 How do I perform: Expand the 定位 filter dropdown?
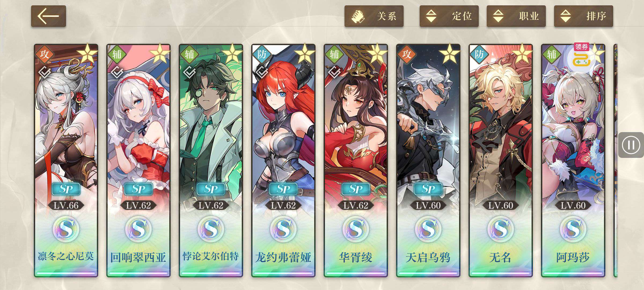[x=449, y=16]
